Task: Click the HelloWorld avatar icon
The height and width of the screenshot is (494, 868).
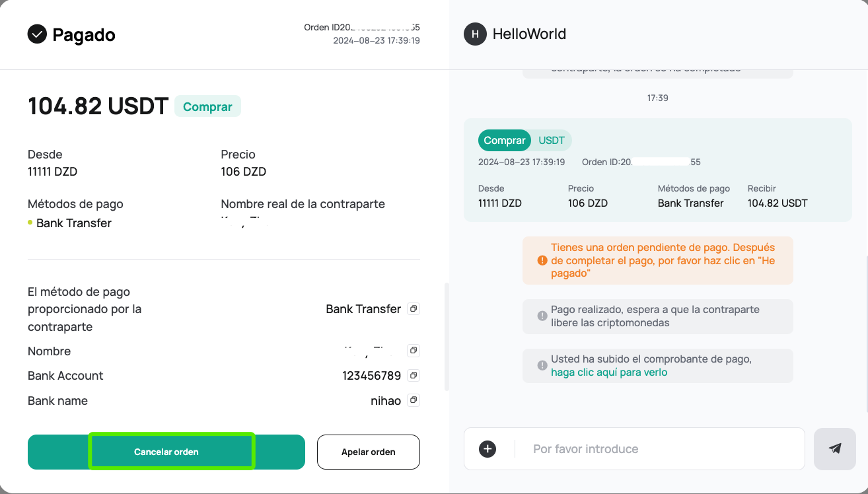Action: click(475, 34)
